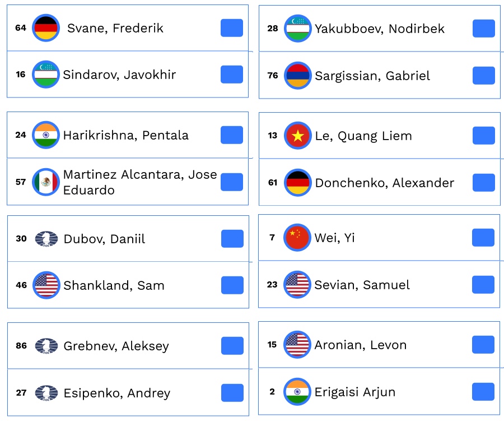Click the FIDE logo next to Grebnev, Aleksey
Screen dimensions: 504x421
[46, 346]
